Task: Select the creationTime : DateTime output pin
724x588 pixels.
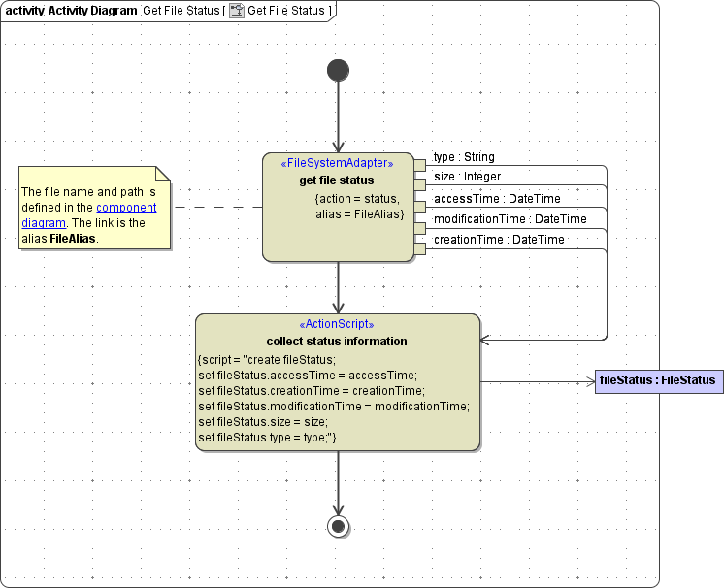Action: (x=420, y=248)
